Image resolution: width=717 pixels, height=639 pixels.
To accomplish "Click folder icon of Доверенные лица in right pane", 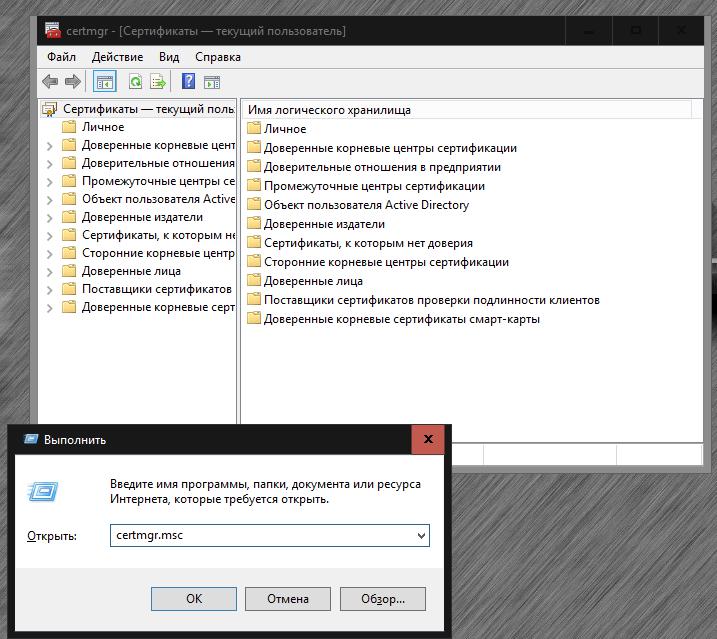I will (x=254, y=281).
